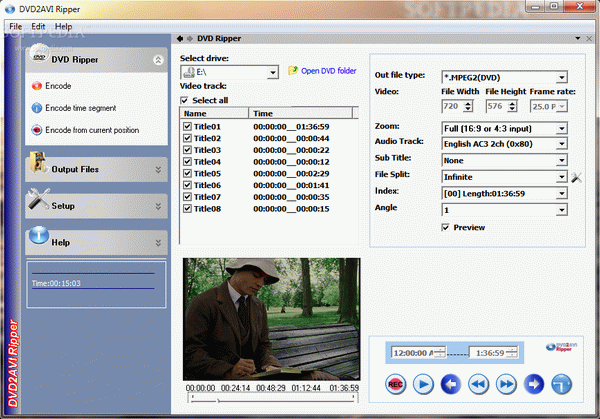Click the Open DVD folder icon

293,70
